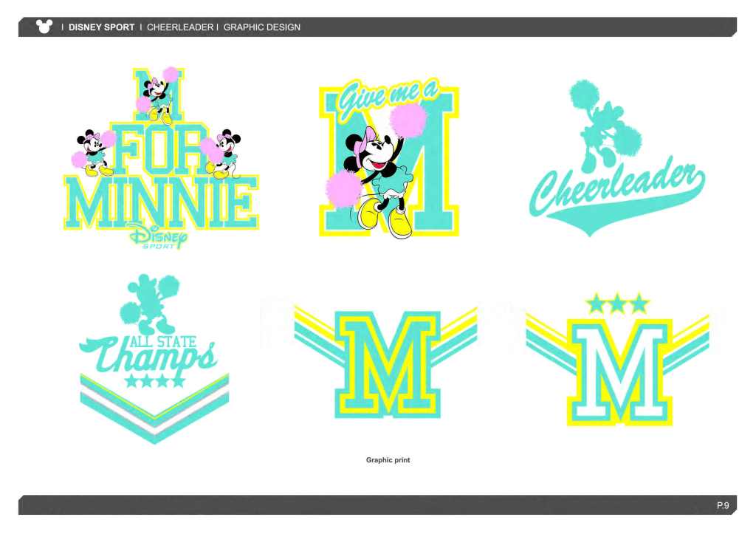Click the Mickey head icon in the header

click(x=44, y=27)
